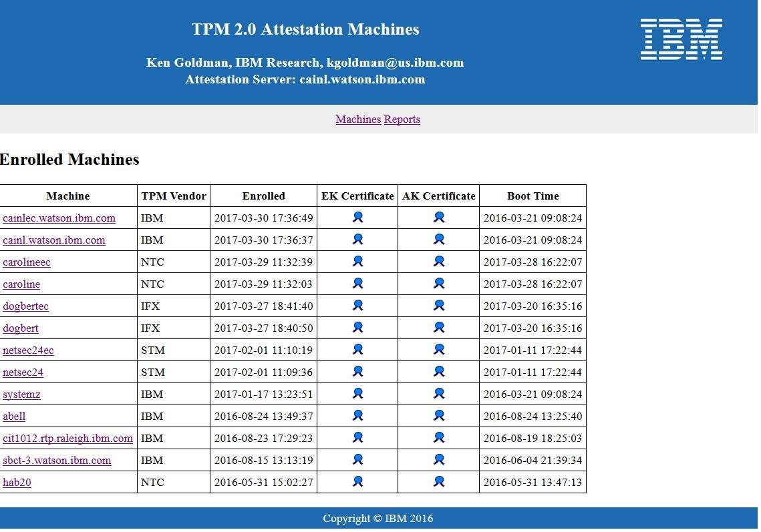Viewport: 761px width, 532px height.
Task: Open the EK Certificate for cit1012.rtp.raleigh.ibm.com
Action: pyautogui.click(x=357, y=437)
